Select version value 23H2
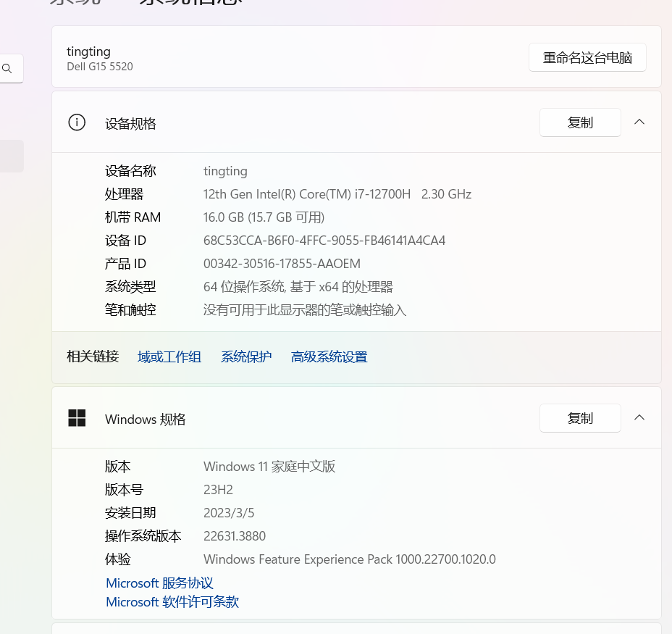This screenshot has height=634, width=672. (218, 489)
